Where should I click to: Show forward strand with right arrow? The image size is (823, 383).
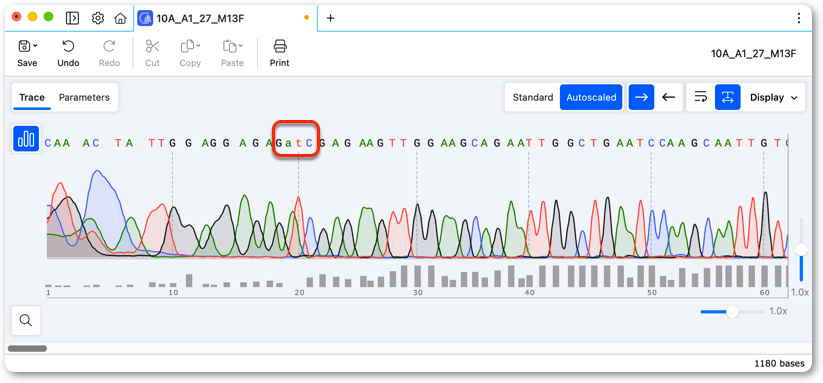[641, 97]
